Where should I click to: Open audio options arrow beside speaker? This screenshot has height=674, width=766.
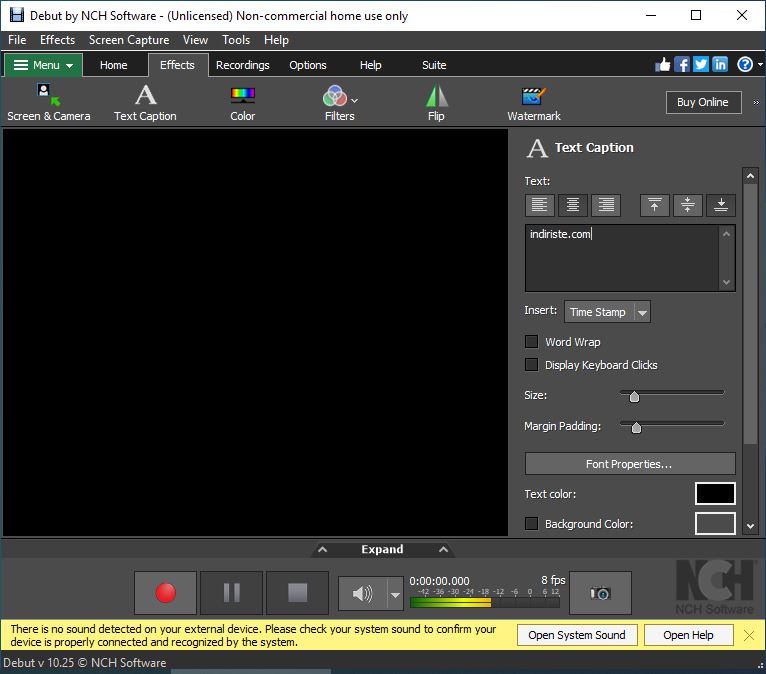pos(395,594)
